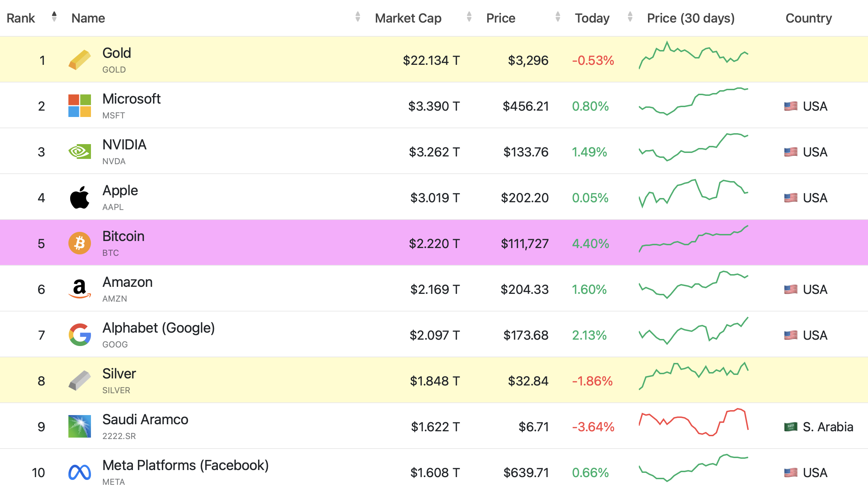
Task: Open the Apple company link
Action: [120, 190]
